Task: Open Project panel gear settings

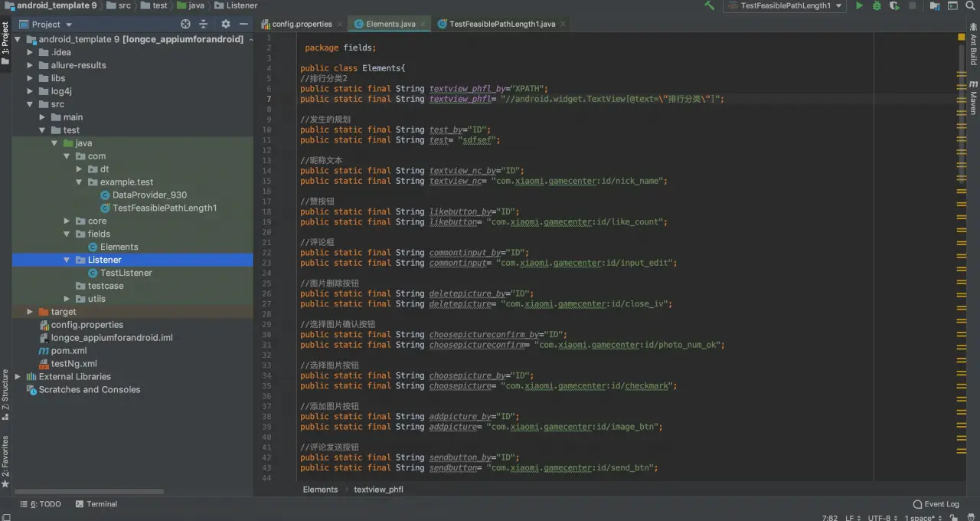Action: pos(225,25)
